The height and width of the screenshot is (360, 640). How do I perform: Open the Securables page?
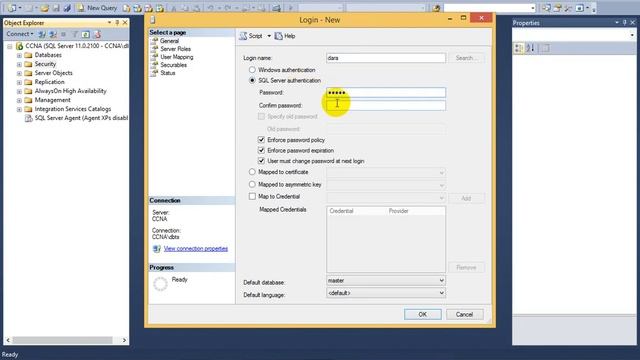click(x=173, y=65)
